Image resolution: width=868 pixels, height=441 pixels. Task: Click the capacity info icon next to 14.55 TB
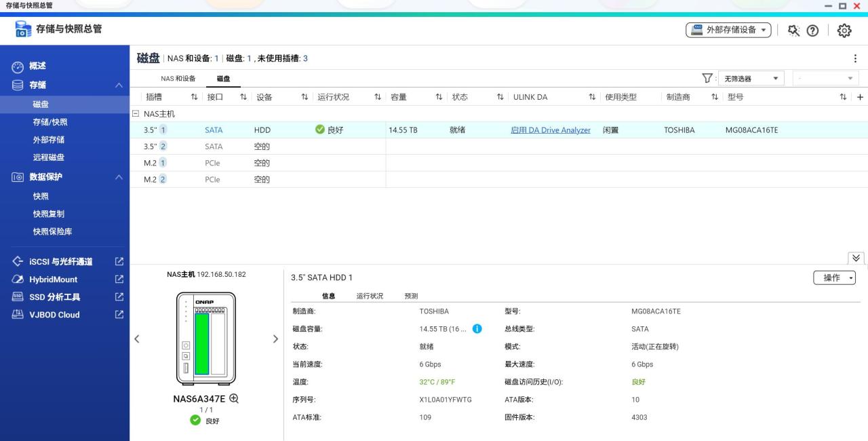pos(477,328)
